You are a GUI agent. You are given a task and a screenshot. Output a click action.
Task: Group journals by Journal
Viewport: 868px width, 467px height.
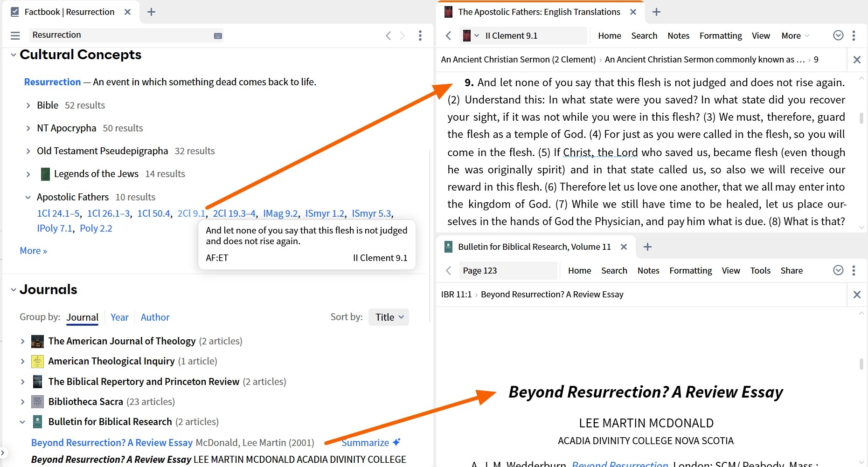click(x=82, y=317)
